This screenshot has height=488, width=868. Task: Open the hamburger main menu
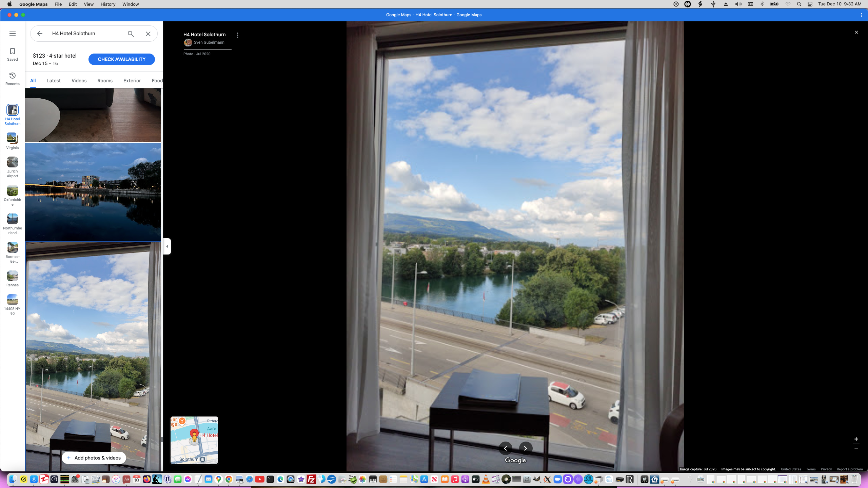13,34
